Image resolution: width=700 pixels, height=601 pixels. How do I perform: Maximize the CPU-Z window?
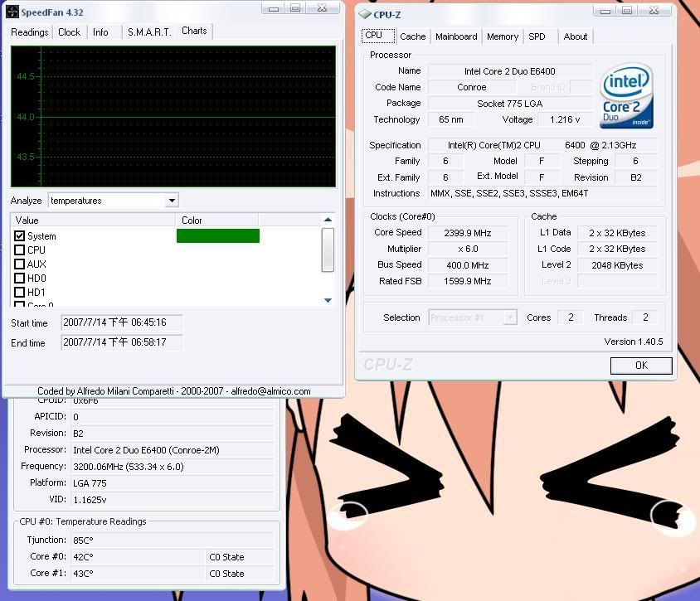[x=627, y=11]
